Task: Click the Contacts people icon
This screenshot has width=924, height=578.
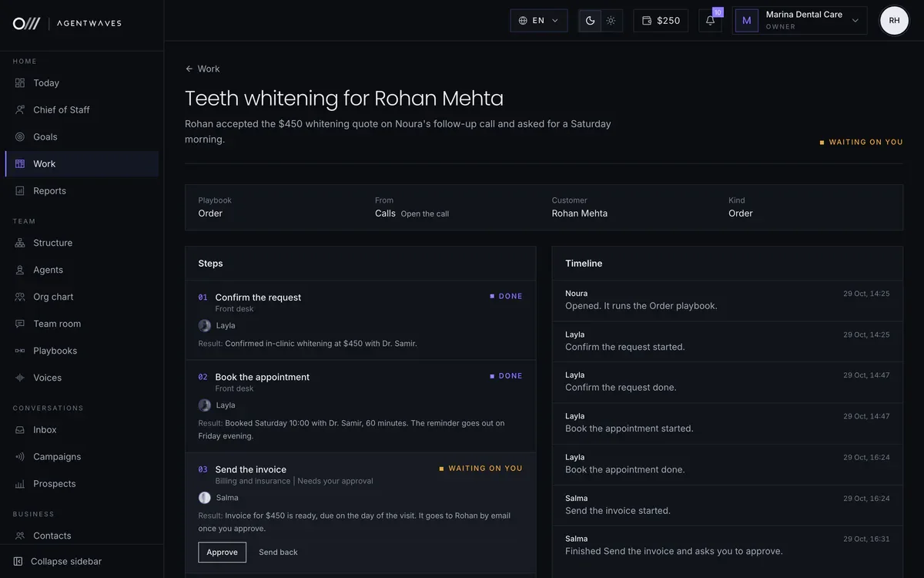Action: [x=20, y=536]
